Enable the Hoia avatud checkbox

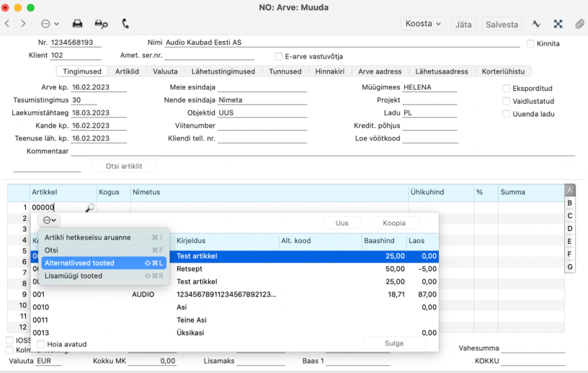41,344
